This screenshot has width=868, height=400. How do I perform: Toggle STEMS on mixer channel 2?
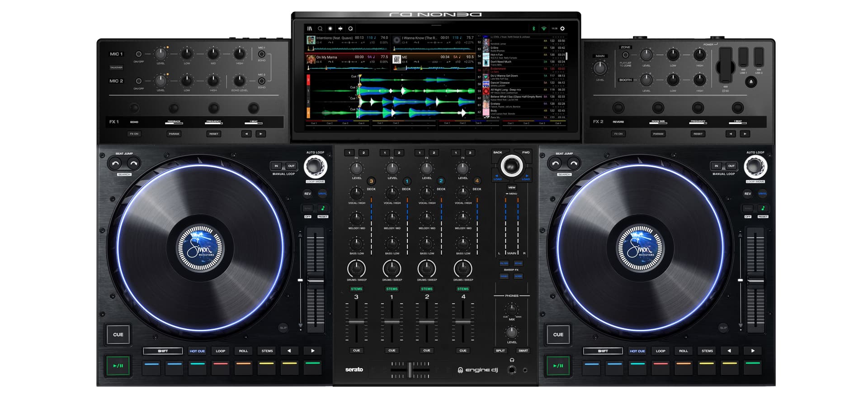click(427, 289)
